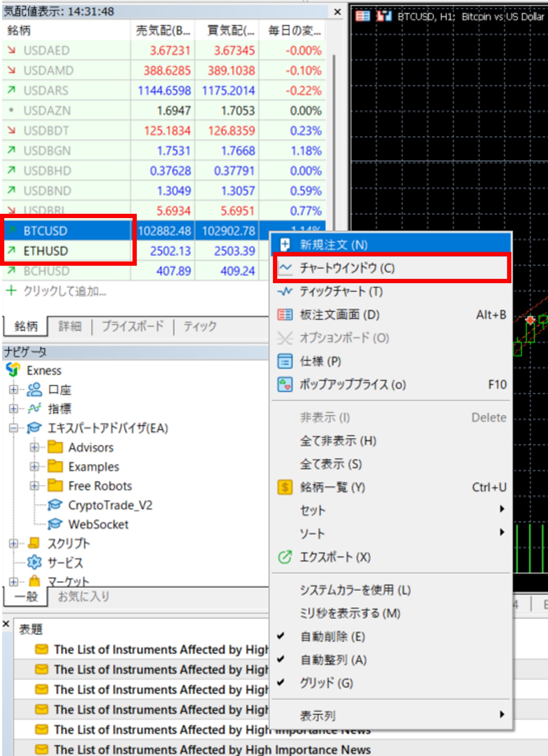Click the Depth of Market (板注文画面) icon
Image resolution: width=548 pixels, height=756 pixels.
(285, 315)
